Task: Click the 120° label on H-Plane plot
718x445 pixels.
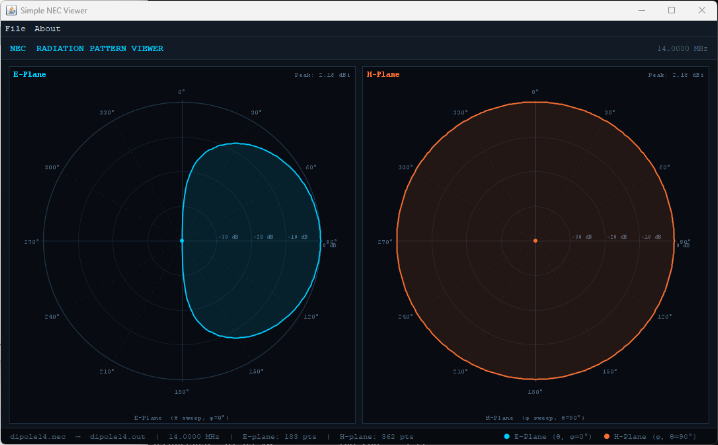Action: tap(664, 316)
